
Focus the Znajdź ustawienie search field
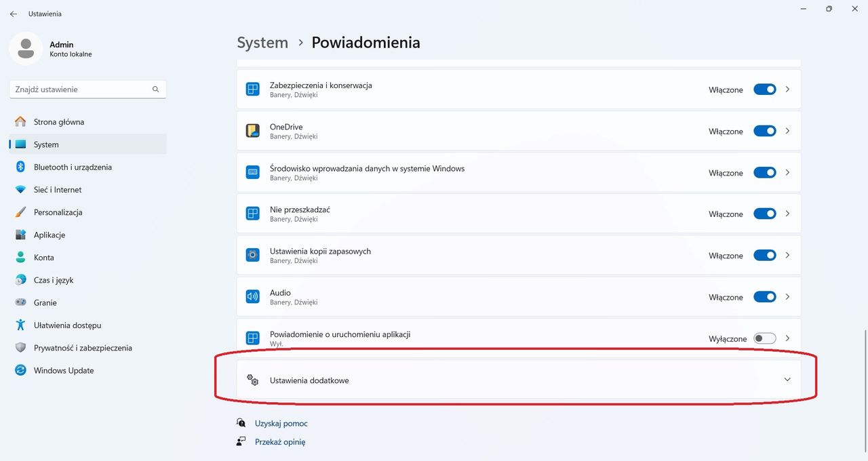[x=80, y=89]
